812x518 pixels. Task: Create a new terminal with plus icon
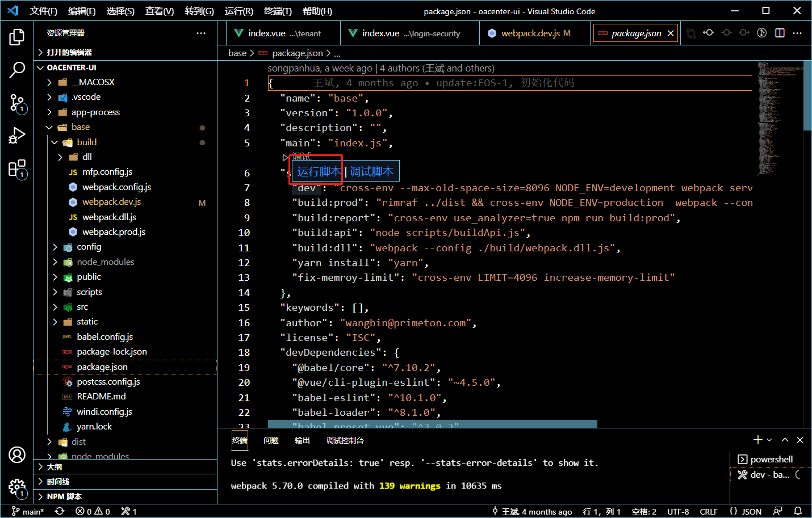tap(757, 440)
